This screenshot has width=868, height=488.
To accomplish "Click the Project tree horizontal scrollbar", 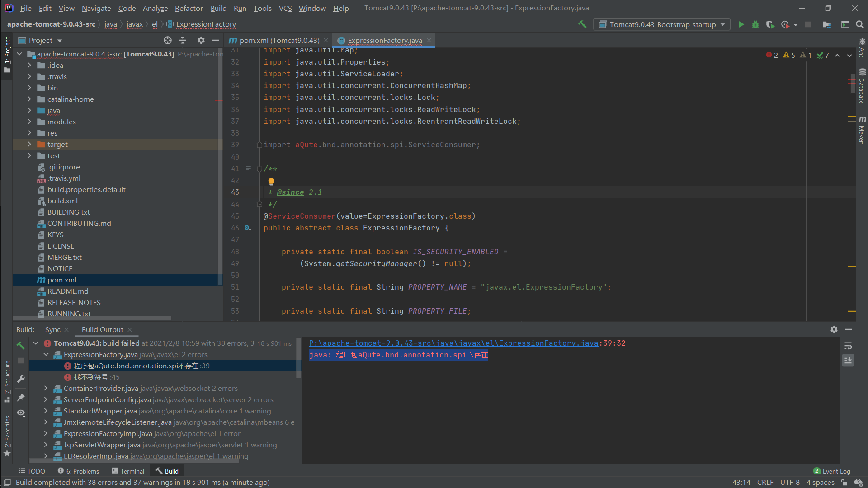I will click(x=92, y=318).
